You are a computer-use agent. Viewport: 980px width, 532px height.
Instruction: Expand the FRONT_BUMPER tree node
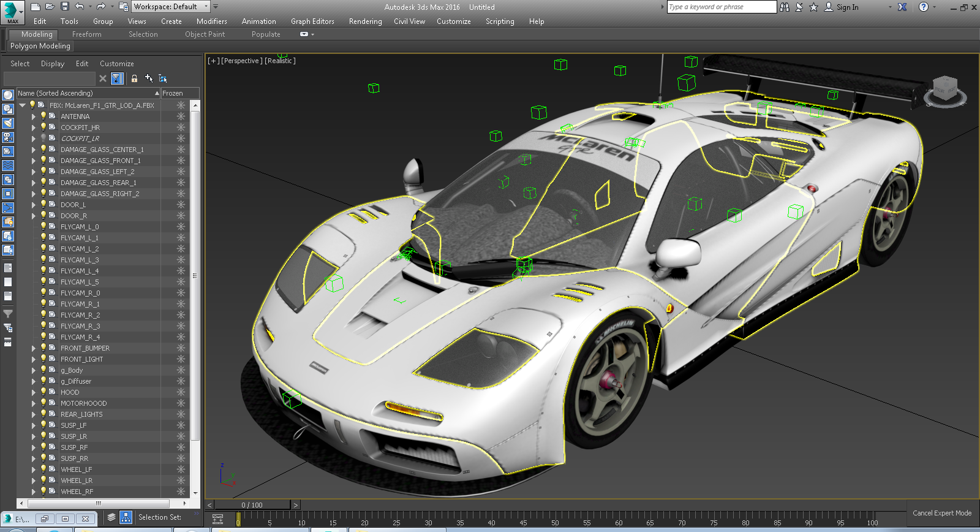pyautogui.click(x=34, y=348)
